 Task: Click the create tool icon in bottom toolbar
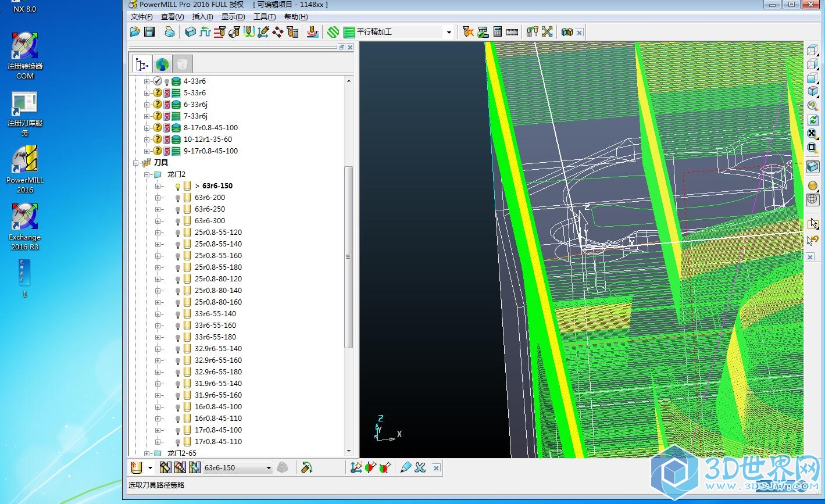(x=137, y=467)
